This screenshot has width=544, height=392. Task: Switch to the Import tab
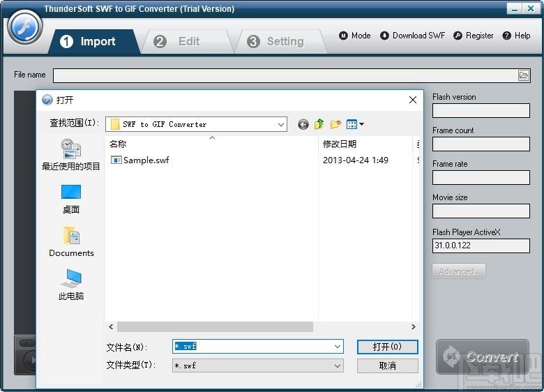[x=93, y=41]
